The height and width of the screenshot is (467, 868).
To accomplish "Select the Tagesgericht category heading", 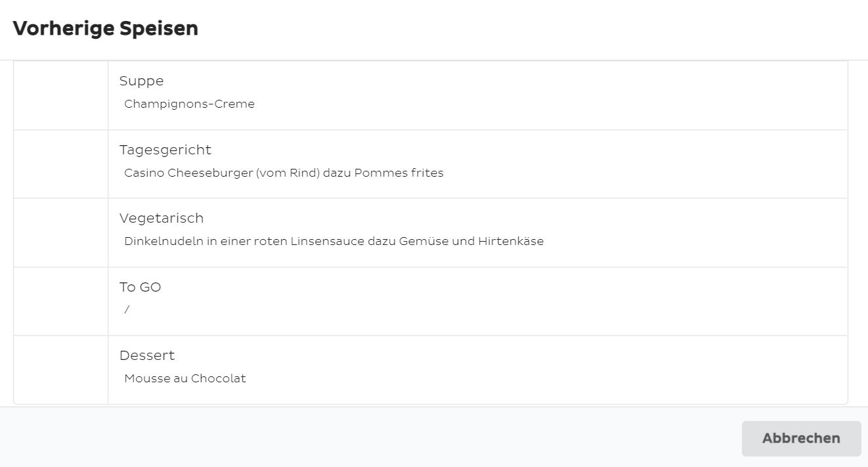I will tap(165, 150).
